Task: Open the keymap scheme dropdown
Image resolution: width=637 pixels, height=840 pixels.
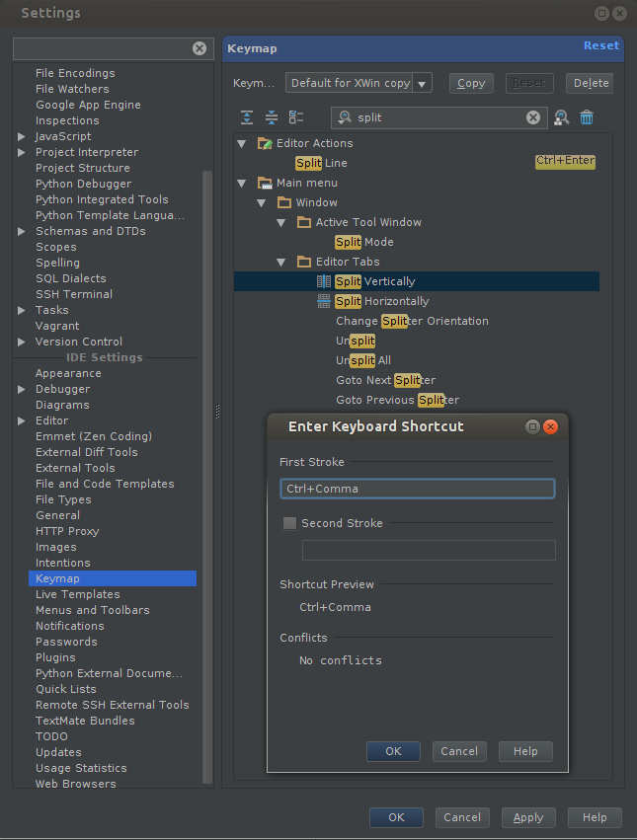Action: (422, 84)
